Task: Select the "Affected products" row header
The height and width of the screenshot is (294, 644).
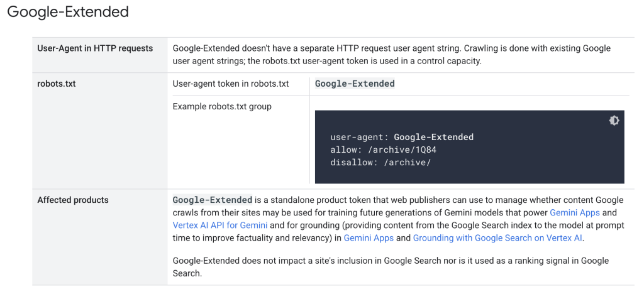Action: point(73,200)
